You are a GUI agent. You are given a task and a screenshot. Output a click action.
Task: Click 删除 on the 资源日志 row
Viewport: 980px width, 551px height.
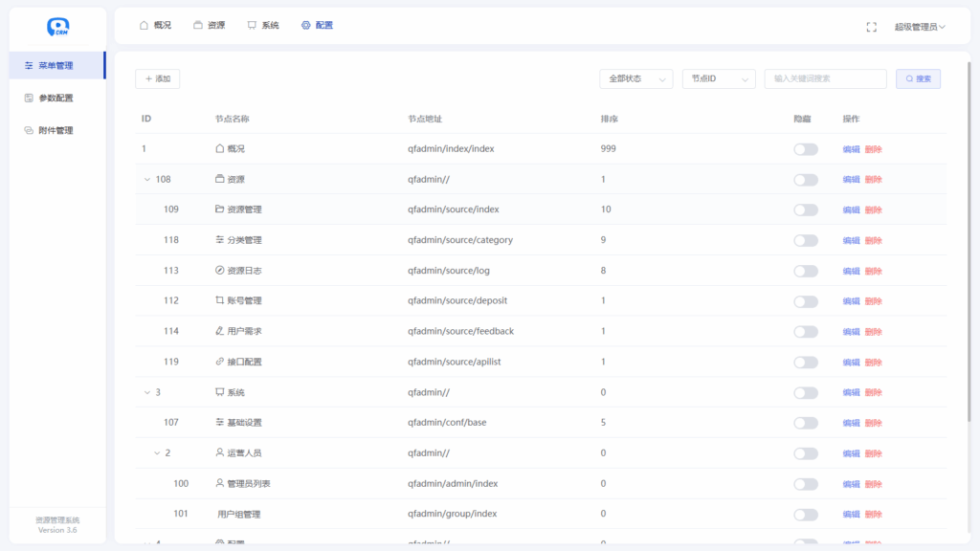tap(874, 270)
